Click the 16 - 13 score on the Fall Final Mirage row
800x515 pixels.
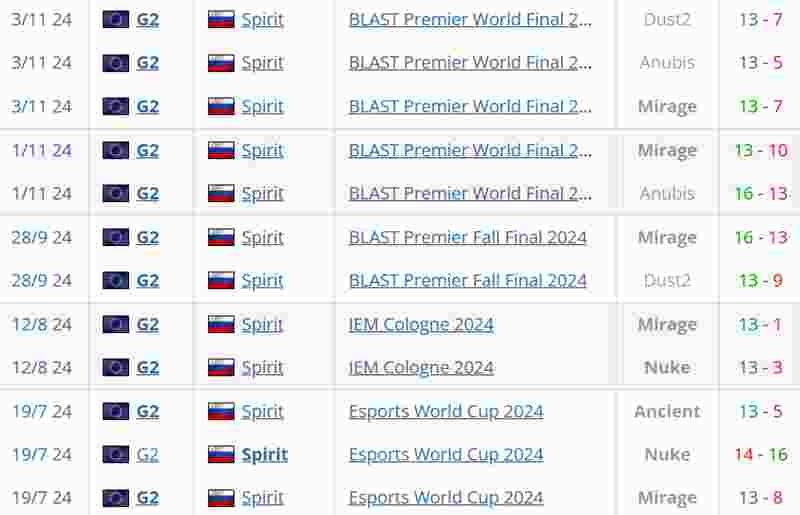761,237
